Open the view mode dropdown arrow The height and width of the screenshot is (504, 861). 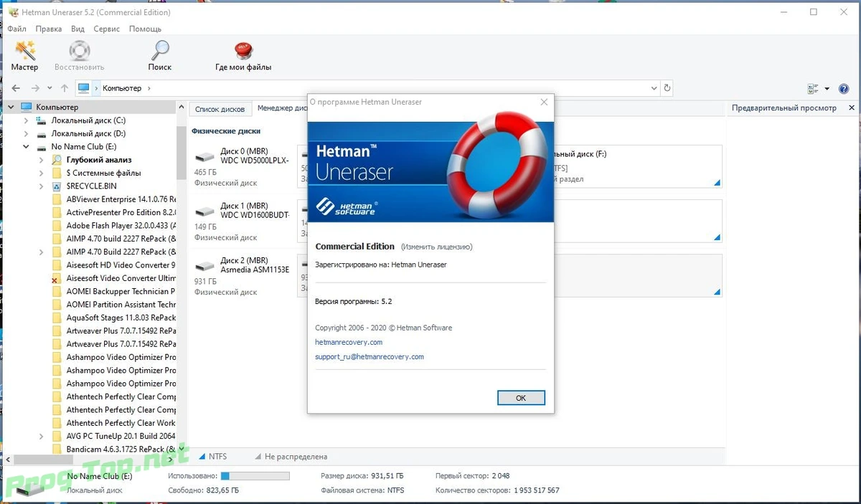click(x=827, y=89)
